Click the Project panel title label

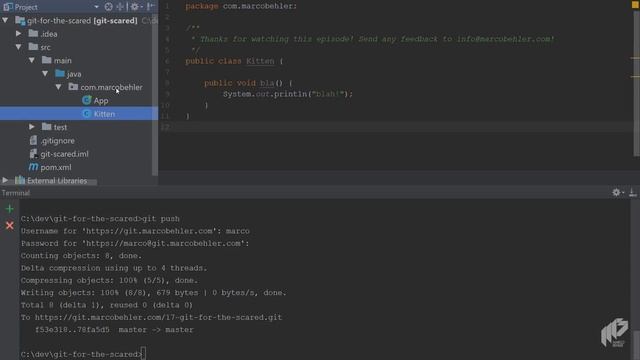26,7
